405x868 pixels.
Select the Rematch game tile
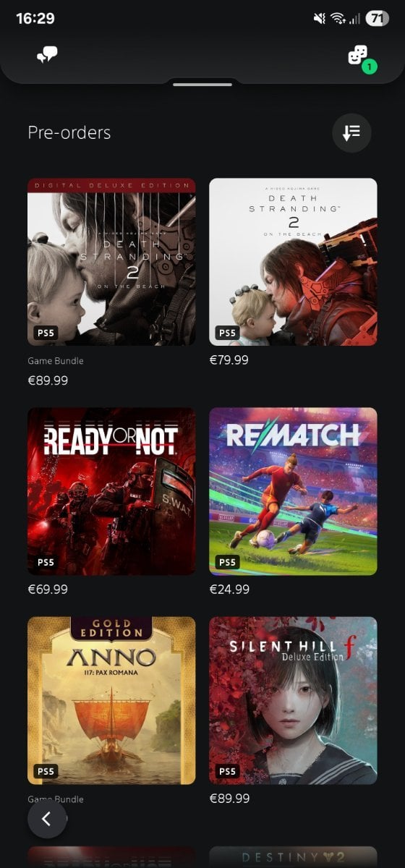pyautogui.click(x=293, y=491)
